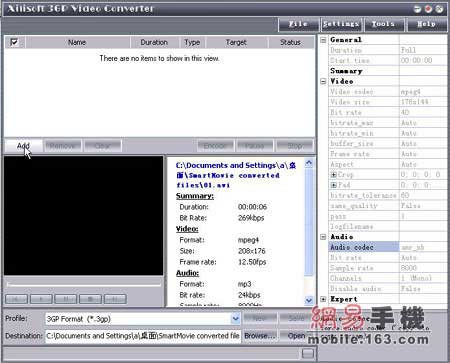Click the info panel scroll-up arrow
This screenshot has height=363, width=450.
point(309,163)
